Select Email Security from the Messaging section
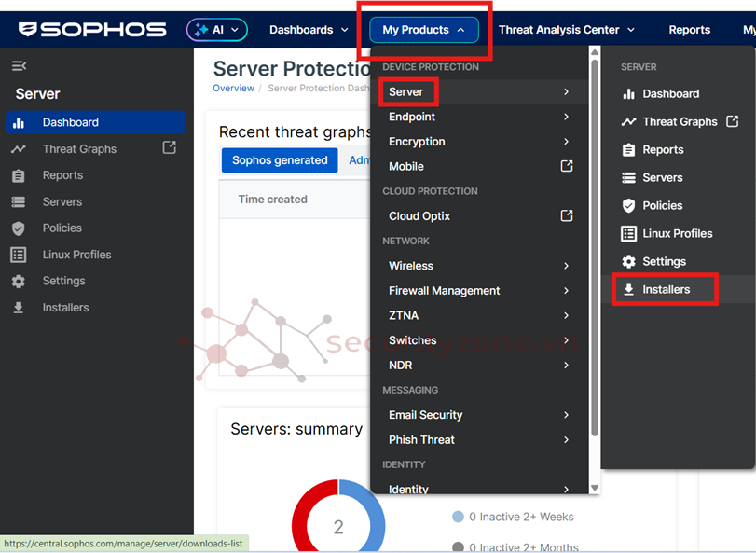Screen dimensions: 756x553 [425, 415]
